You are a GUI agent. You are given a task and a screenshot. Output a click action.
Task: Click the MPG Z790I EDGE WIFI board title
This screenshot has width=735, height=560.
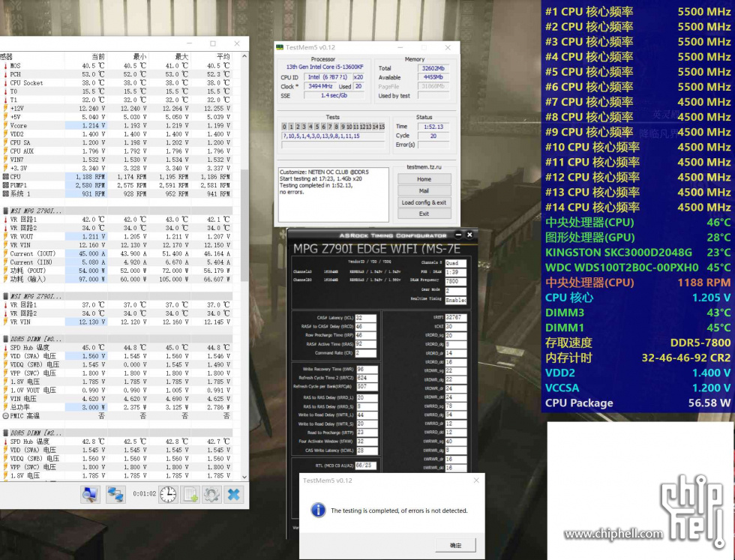[376, 249]
